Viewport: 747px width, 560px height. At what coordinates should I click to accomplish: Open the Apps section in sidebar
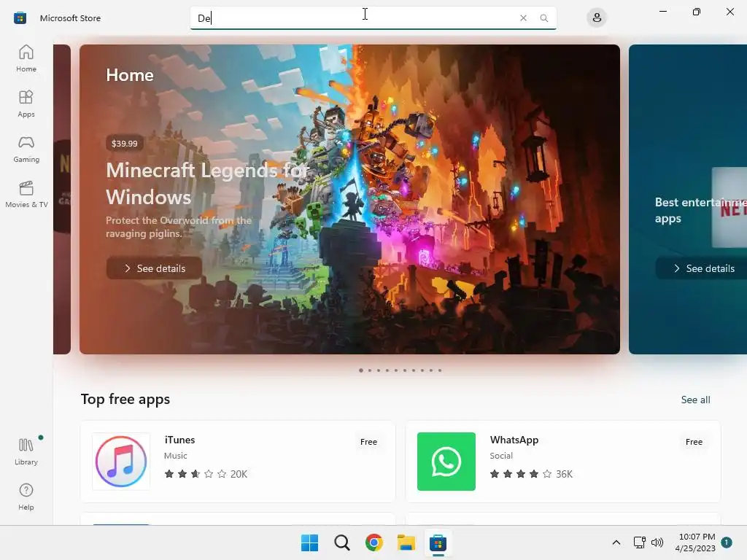coord(26,104)
